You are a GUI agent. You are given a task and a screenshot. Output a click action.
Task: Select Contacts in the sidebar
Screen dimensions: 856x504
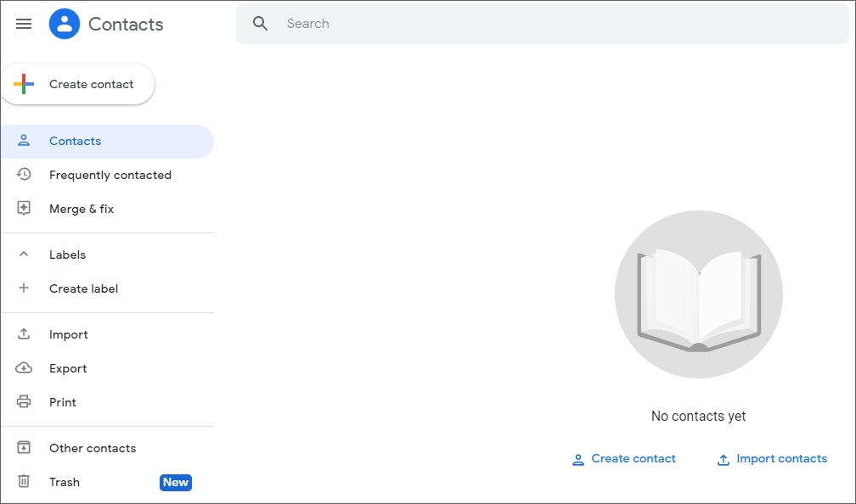tap(75, 141)
